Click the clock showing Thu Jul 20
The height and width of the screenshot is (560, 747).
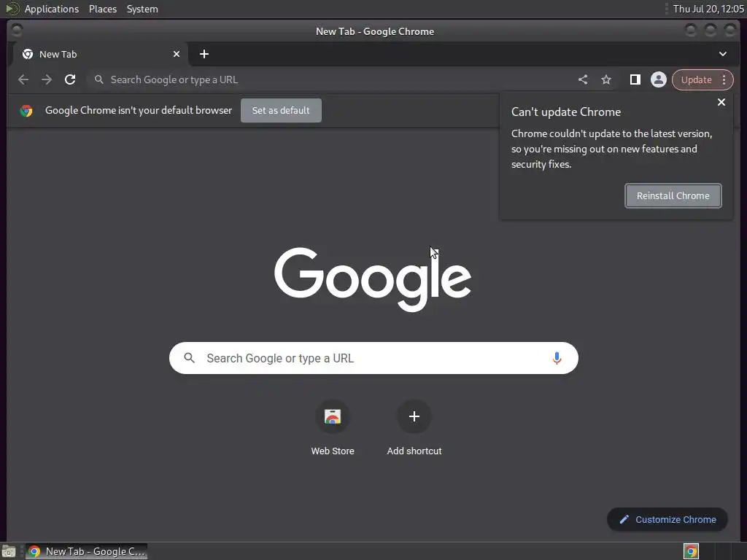point(708,9)
